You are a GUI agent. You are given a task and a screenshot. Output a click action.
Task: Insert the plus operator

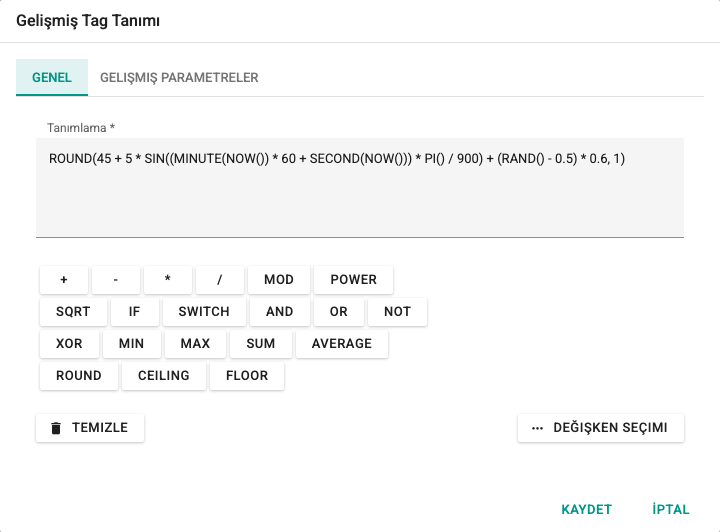(x=64, y=280)
